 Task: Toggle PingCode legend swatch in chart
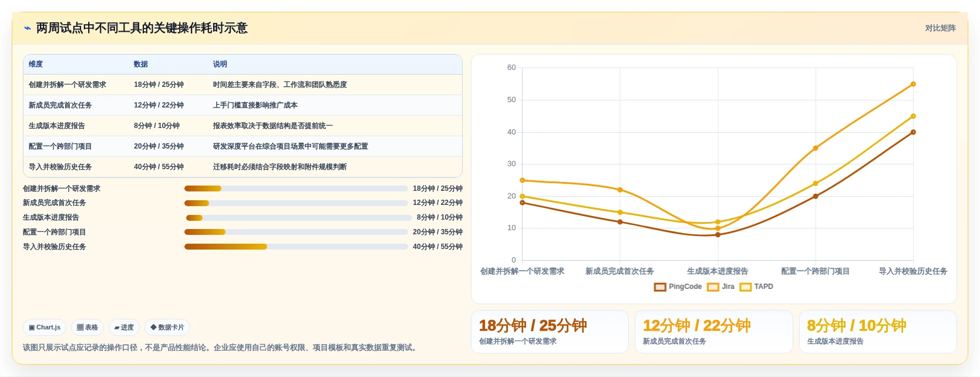click(x=660, y=287)
